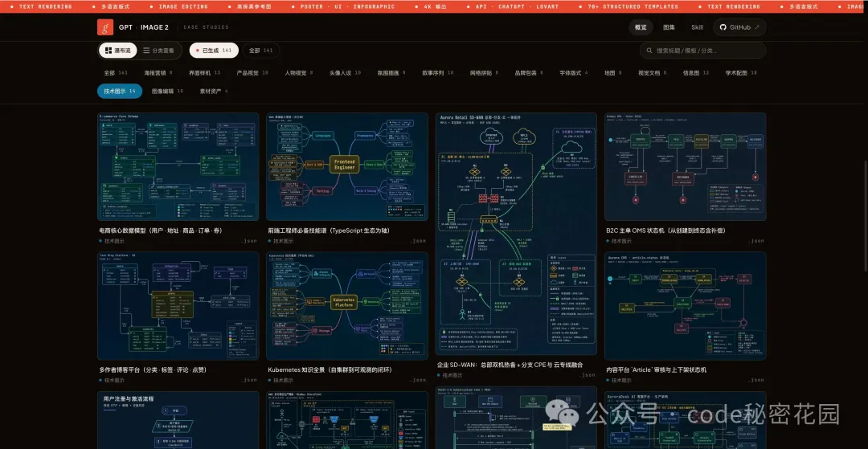Switch to the 图集 tab
The image size is (868, 449).
click(669, 27)
